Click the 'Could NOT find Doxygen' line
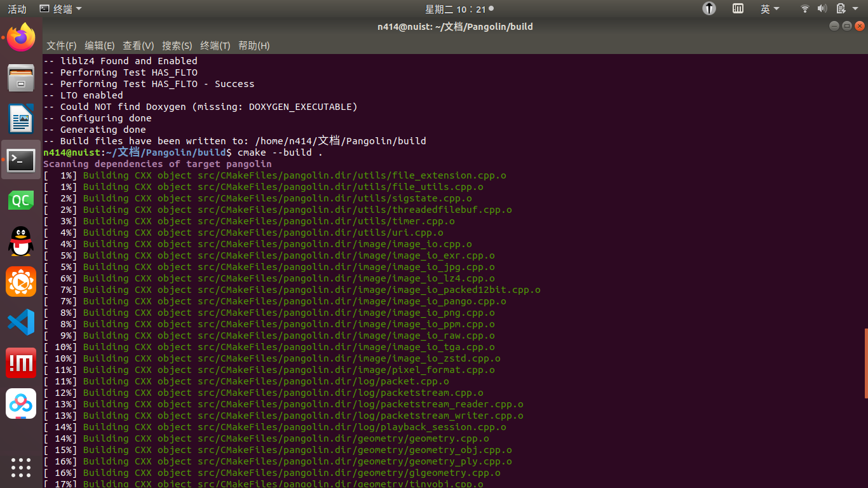868x488 pixels. [200, 107]
